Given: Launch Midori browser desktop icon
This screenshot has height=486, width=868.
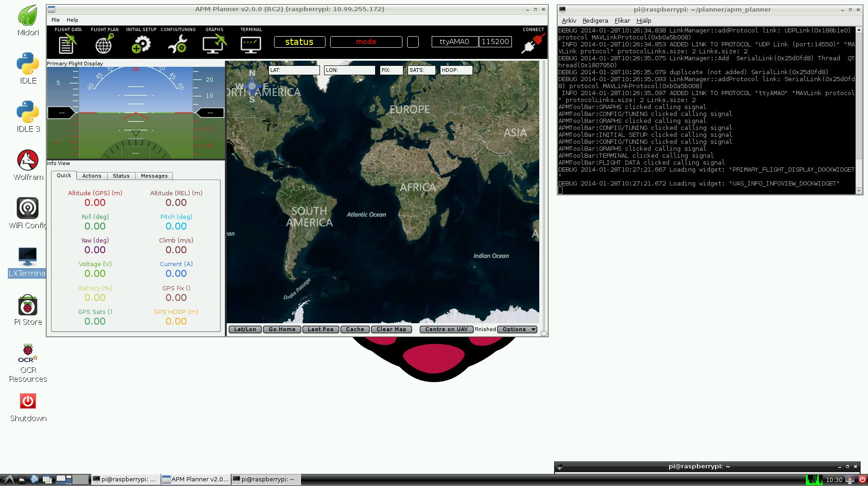Looking at the screenshot, I should (28, 15).
